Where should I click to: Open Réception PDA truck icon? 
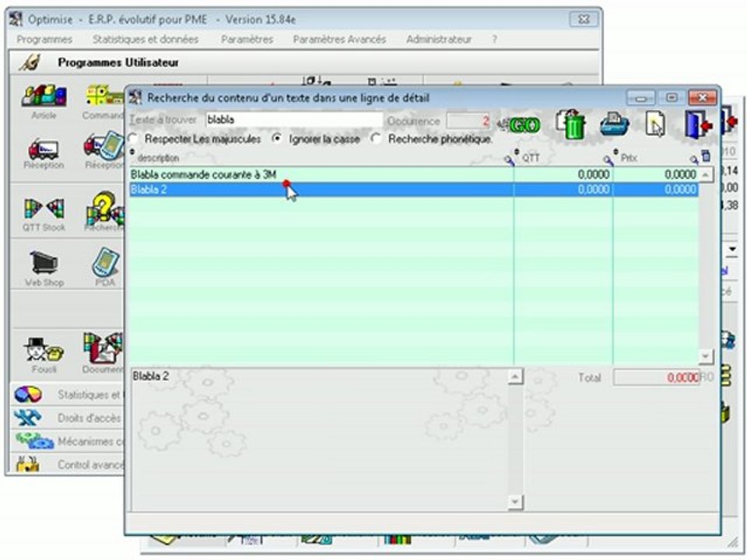(104, 145)
